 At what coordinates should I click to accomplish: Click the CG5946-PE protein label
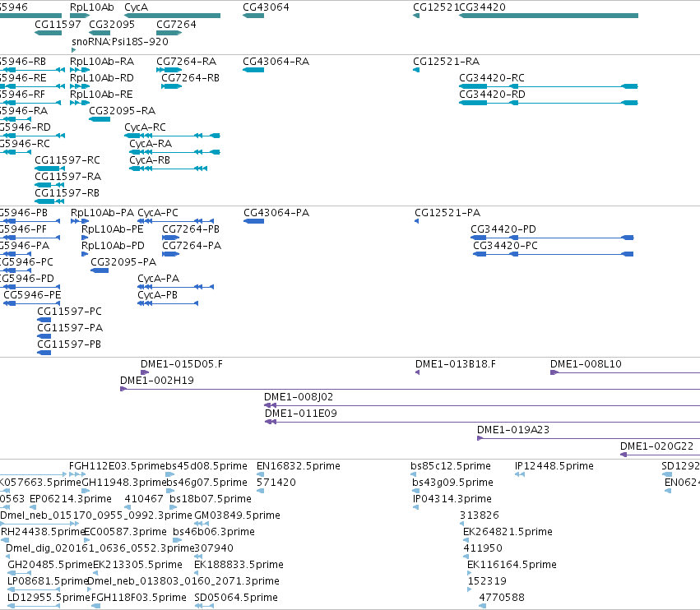pyautogui.click(x=33, y=294)
